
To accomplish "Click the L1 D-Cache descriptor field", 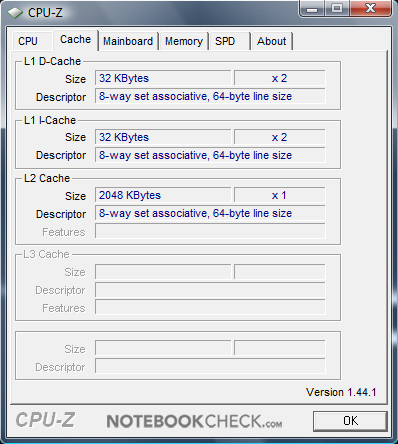I will pos(210,96).
